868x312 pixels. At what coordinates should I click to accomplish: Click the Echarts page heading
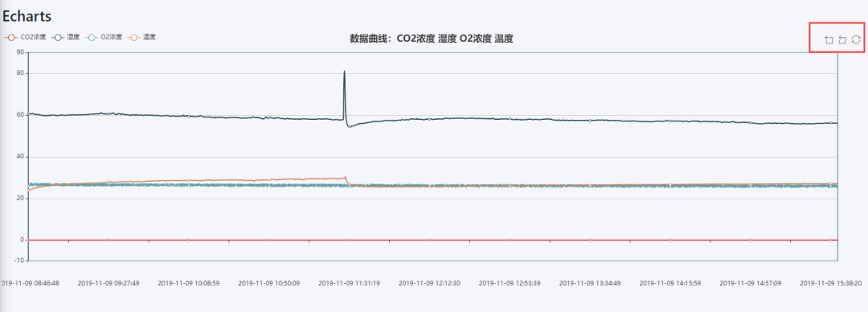tap(27, 16)
